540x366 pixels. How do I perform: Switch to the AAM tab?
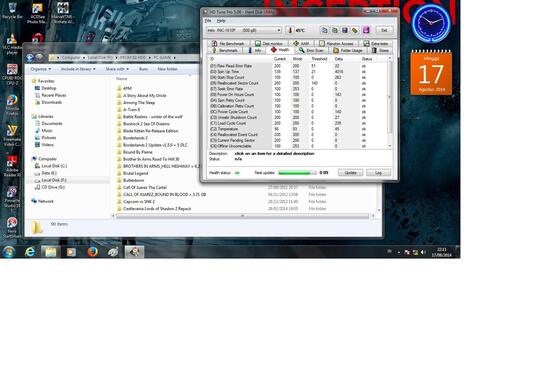301,43
